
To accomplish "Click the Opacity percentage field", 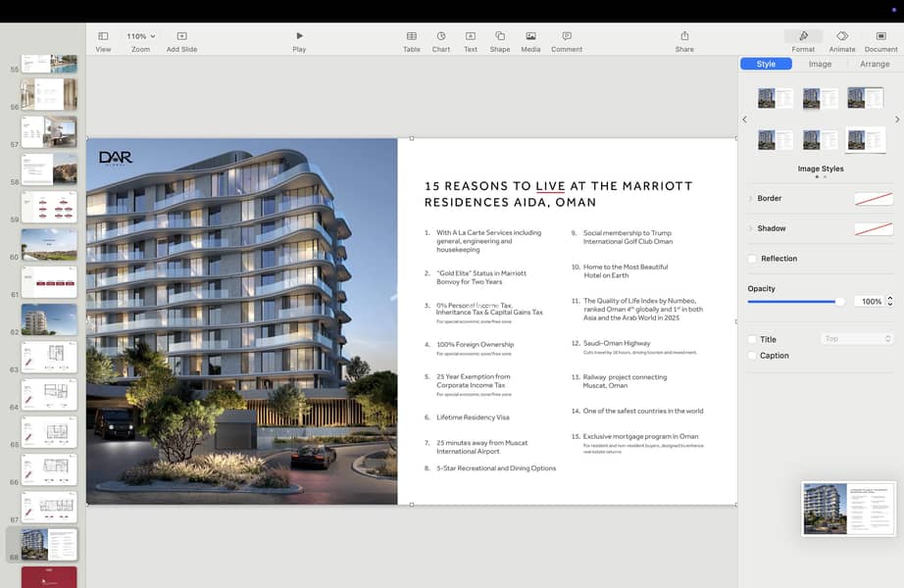I will pos(870,302).
